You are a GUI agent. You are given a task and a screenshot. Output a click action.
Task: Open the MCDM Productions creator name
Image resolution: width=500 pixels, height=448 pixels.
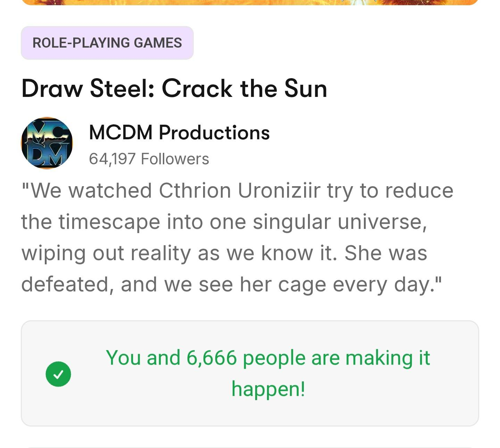point(179,132)
